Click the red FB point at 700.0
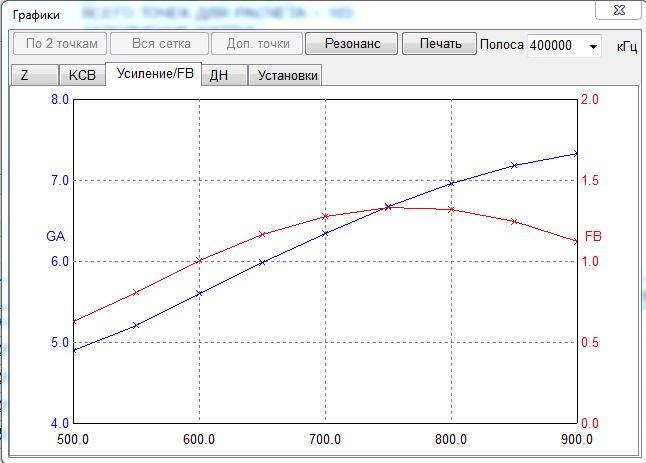Image resolution: width=646 pixels, height=463 pixels. pos(325,217)
